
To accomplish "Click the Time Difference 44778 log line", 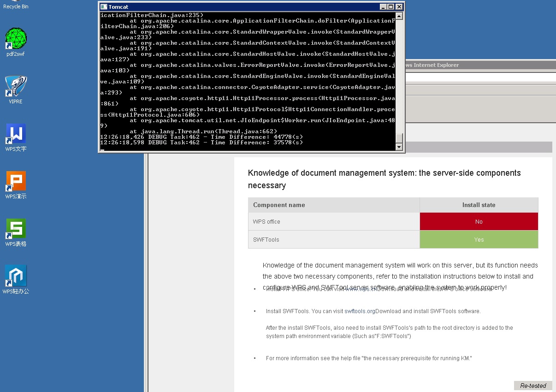I will (202, 137).
